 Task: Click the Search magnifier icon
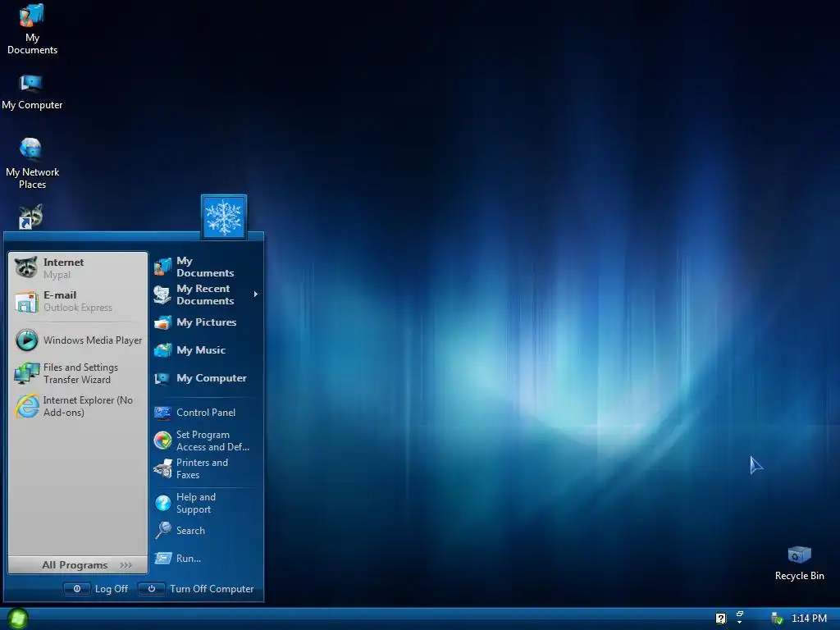tap(162, 531)
